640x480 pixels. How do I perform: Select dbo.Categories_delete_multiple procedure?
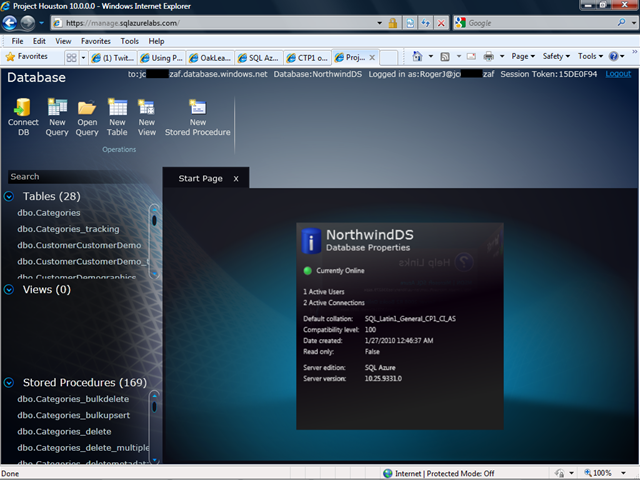(x=83, y=448)
